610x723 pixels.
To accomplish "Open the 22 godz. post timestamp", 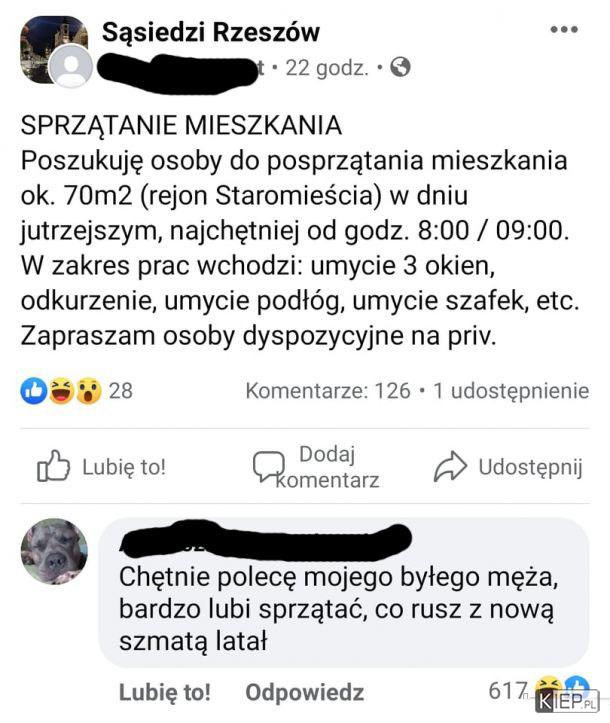I will pos(327,68).
